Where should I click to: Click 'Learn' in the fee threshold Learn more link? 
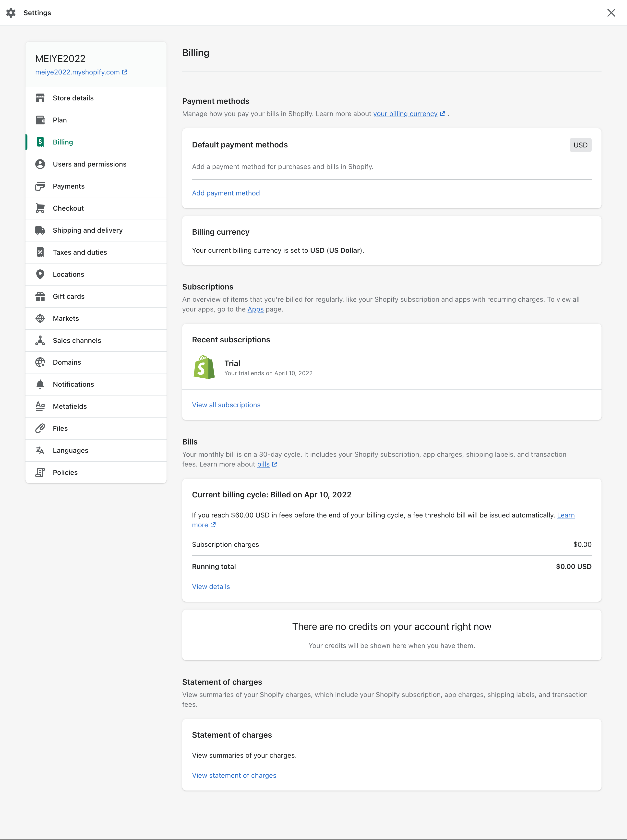pos(566,515)
